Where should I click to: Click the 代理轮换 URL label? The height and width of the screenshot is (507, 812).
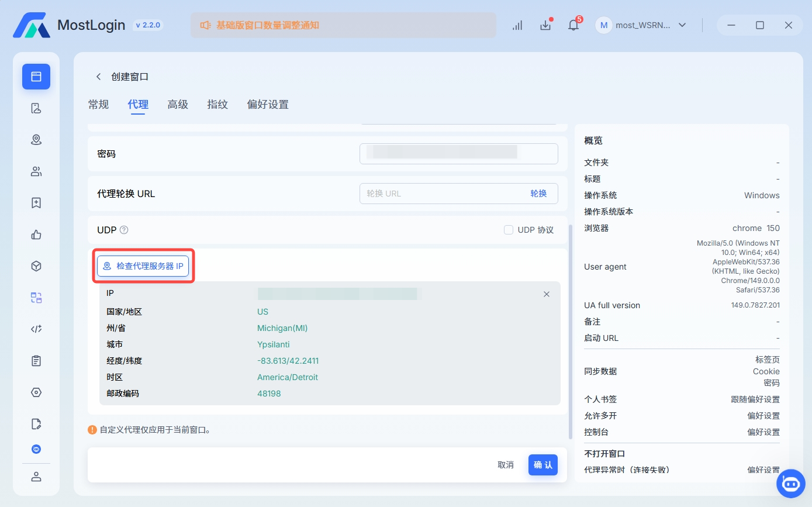click(126, 194)
